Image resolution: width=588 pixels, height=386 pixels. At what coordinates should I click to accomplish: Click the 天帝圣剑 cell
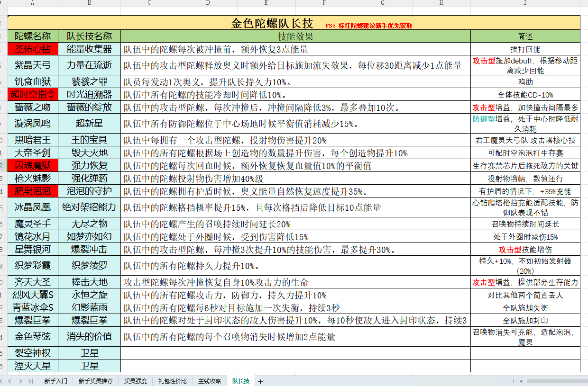pyautogui.click(x=33, y=153)
